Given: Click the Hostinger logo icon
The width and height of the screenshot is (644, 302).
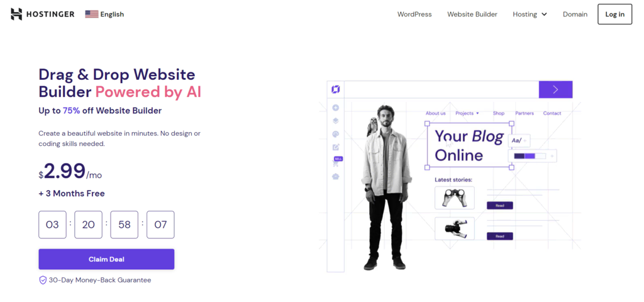Looking at the screenshot, I should (x=16, y=14).
